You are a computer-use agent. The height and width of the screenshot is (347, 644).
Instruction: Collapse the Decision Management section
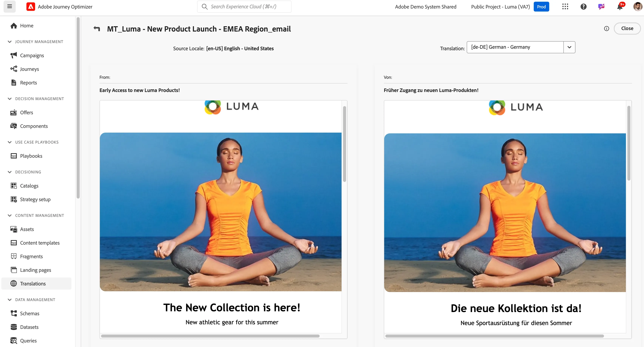(x=10, y=99)
